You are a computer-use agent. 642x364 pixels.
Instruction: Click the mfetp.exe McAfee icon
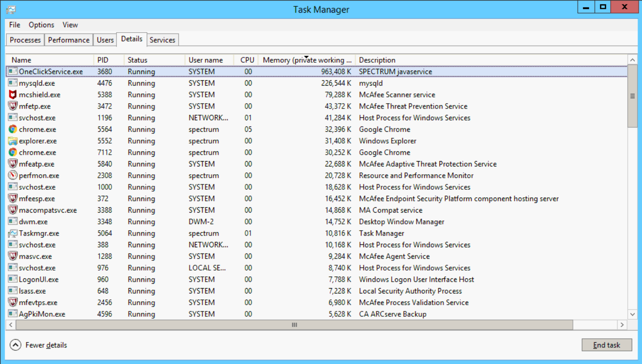[x=13, y=107]
